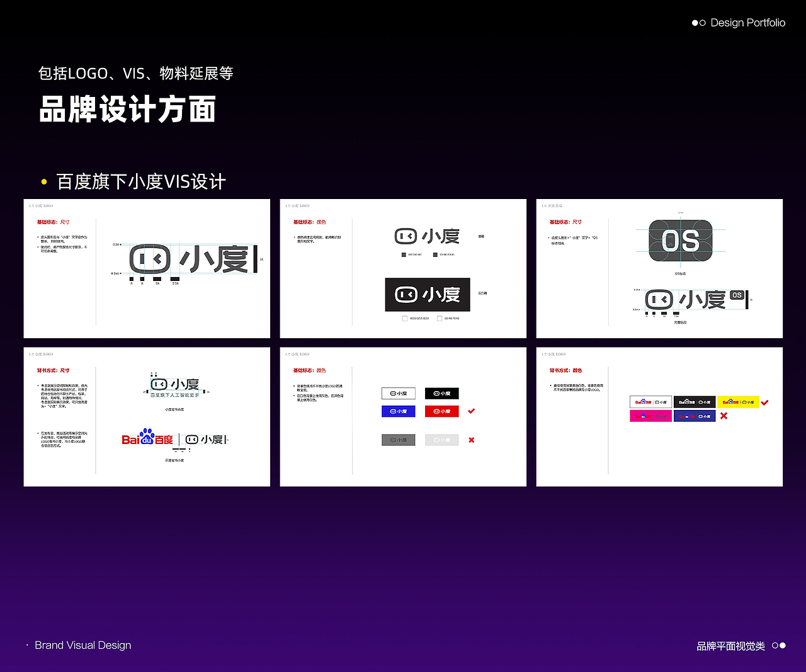Open the 小度 logo size measurement slide
This screenshot has width=806, height=672.
click(147, 269)
